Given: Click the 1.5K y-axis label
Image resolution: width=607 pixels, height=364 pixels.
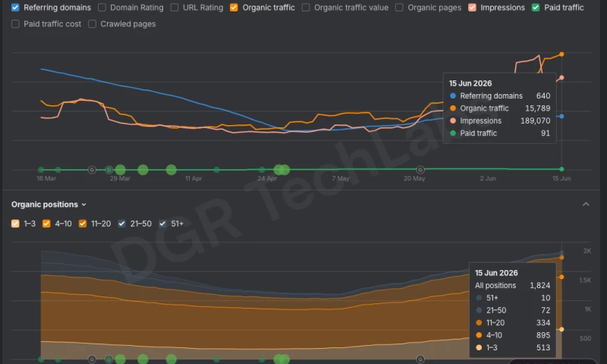Looking at the screenshot, I should 585,280.
